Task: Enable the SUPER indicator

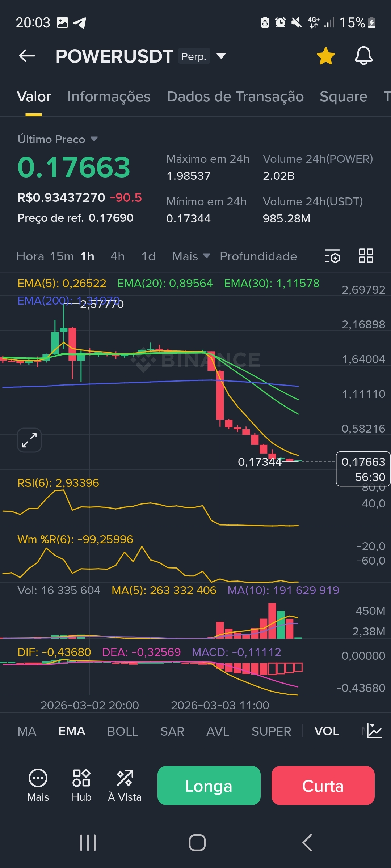Action: coord(271,731)
